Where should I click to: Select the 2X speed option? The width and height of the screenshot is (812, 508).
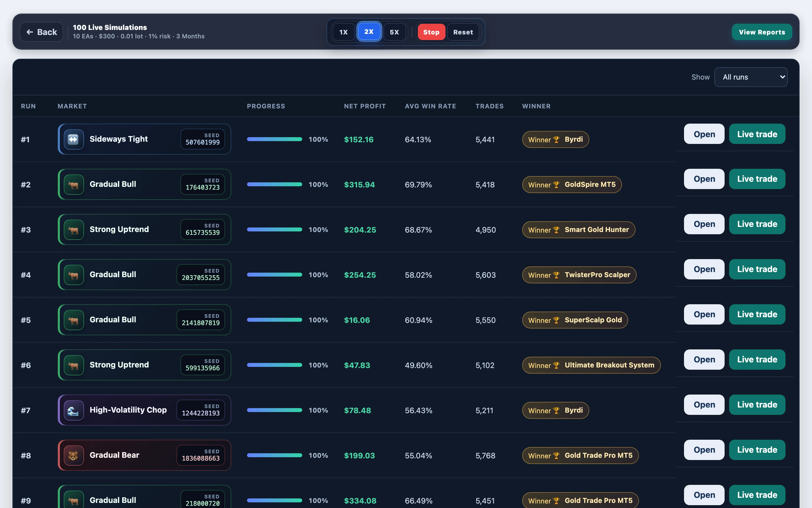click(x=369, y=32)
